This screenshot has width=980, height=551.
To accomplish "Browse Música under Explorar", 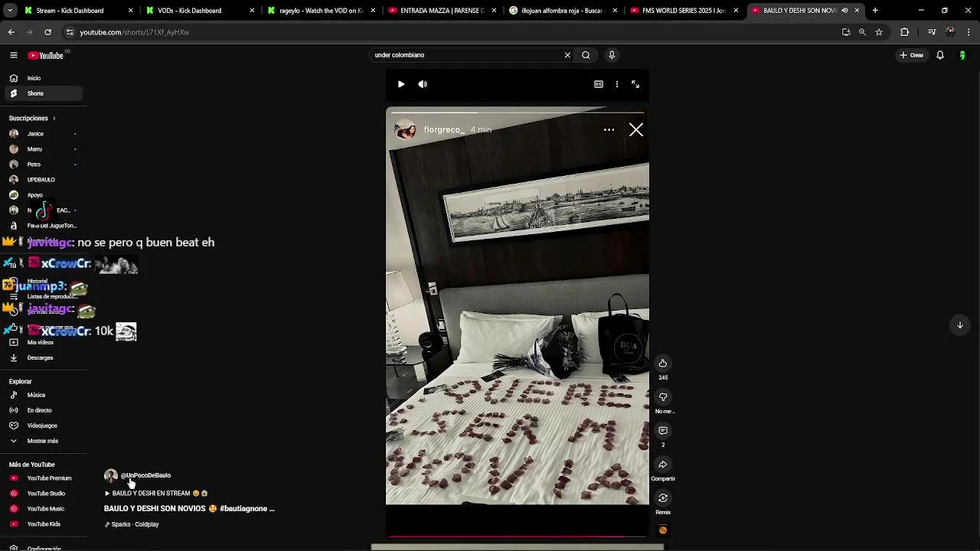I will [x=43, y=395].
